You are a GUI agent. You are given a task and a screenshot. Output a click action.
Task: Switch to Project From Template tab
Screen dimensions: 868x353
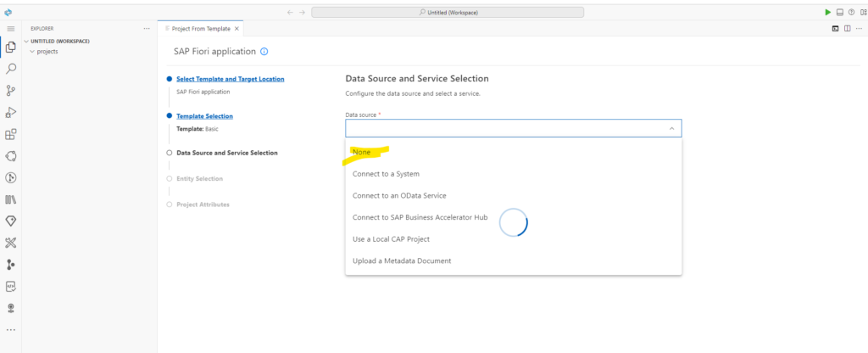pyautogui.click(x=201, y=28)
